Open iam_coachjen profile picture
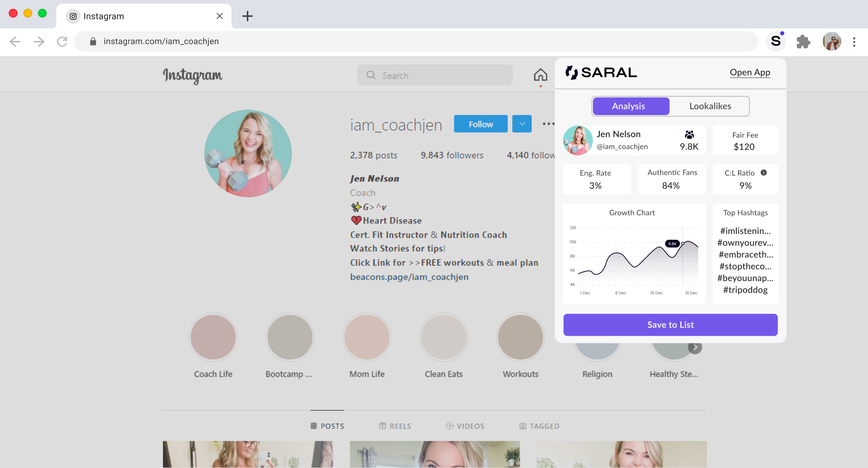The image size is (868, 468). click(x=248, y=153)
